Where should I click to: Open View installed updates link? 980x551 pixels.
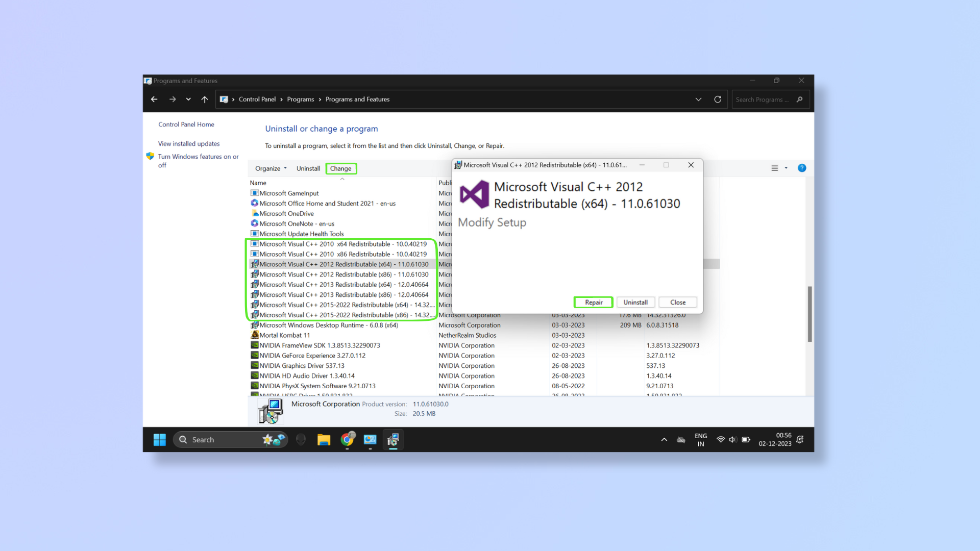(x=189, y=144)
